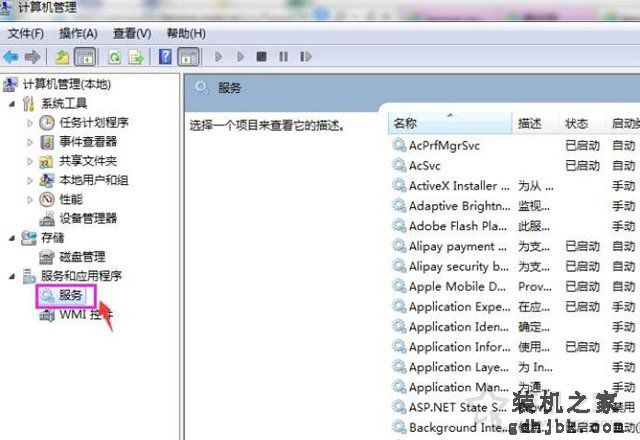Screen dimensions: 640x440
Task: Select 共享文件夹 in the tree
Action: tap(88, 160)
